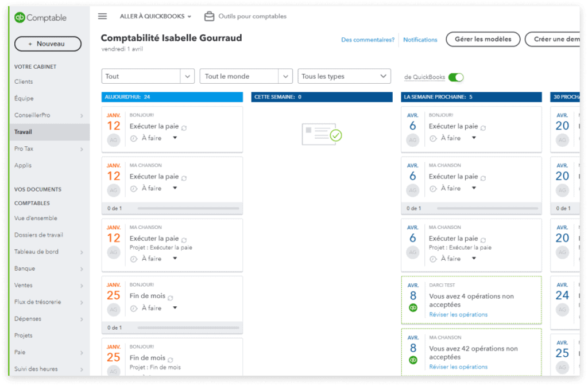Screen dimensions: 588x386
Task: Click the Gérer les modèles button
Action: click(483, 40)
